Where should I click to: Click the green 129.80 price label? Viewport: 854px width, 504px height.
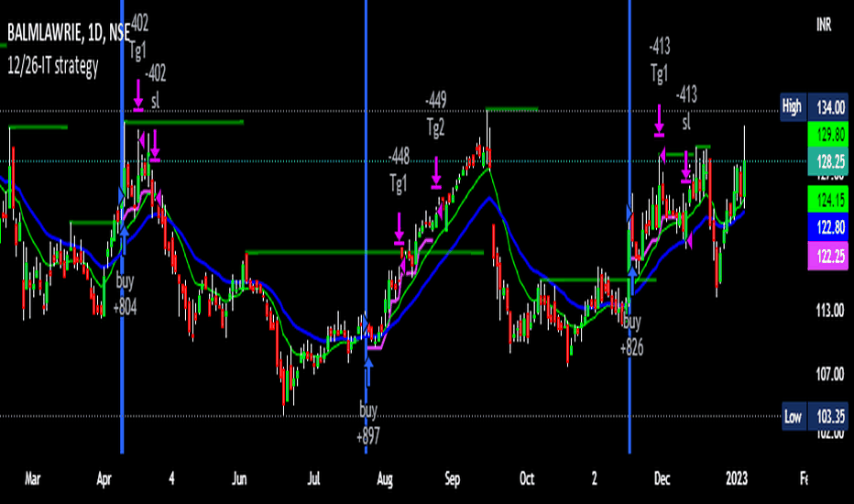[829, 134]
